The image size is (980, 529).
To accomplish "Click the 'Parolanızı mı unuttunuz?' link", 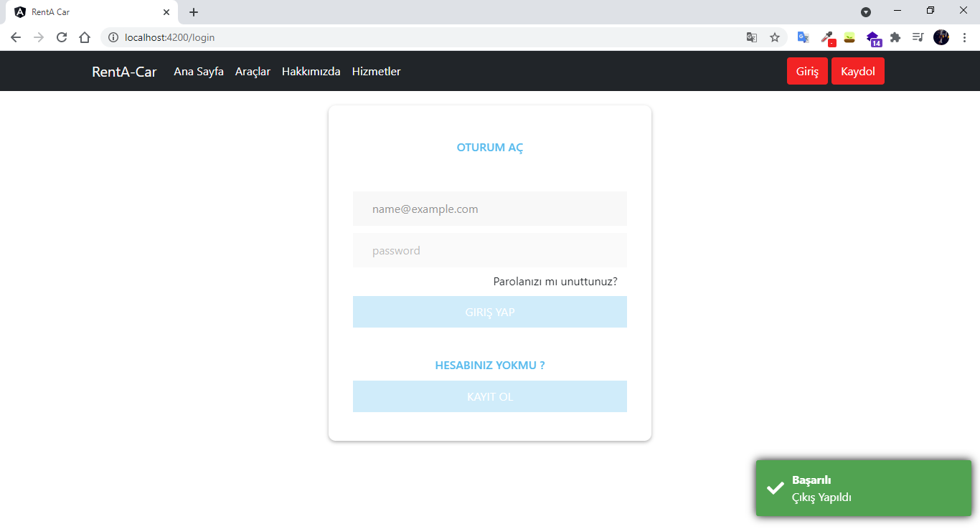I will [x=555, y=282].
